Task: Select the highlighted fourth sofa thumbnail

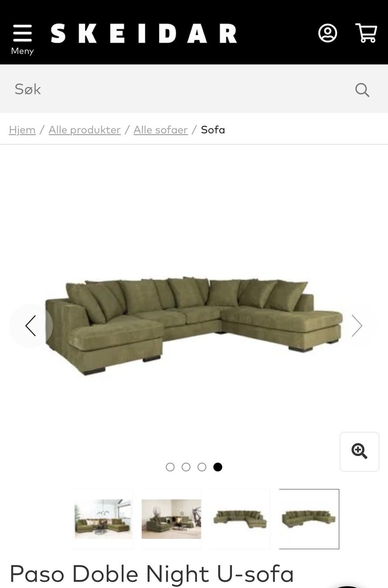Action: [x=309, y=519]
